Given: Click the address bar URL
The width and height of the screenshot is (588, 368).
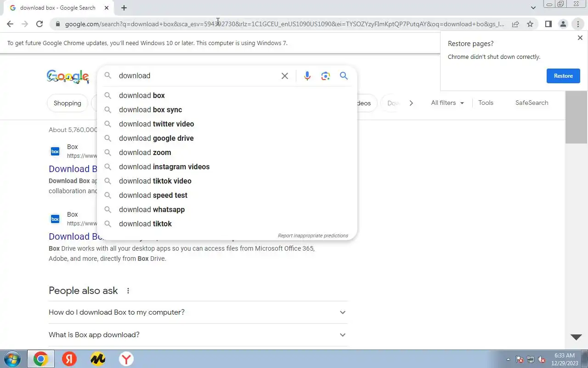Looking at the screenshot, I should click(x=284, y=24).
